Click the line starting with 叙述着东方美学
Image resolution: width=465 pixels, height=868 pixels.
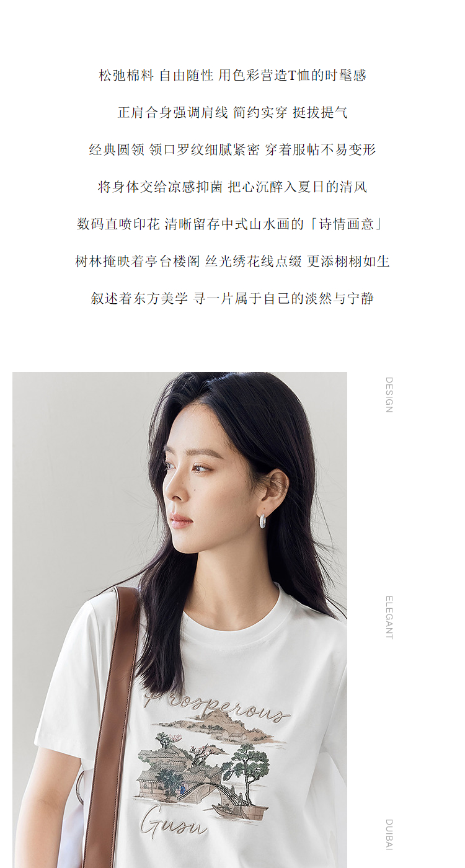232,299
